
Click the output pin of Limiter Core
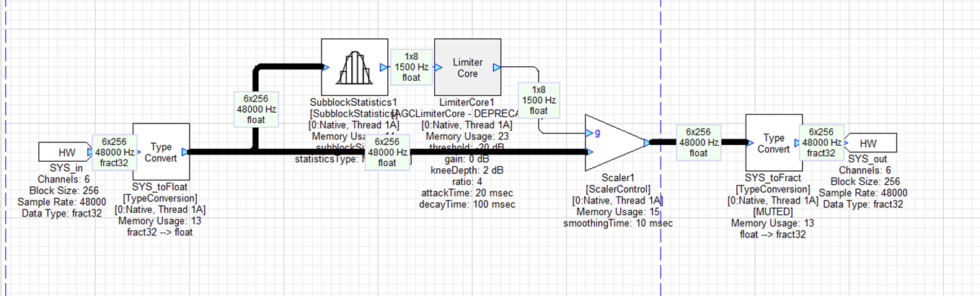click(496, 68)
